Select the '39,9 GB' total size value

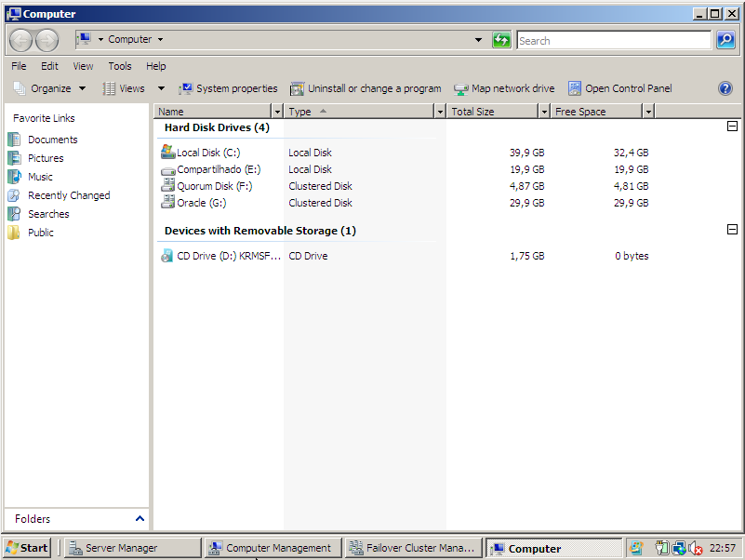click(527, 153)
